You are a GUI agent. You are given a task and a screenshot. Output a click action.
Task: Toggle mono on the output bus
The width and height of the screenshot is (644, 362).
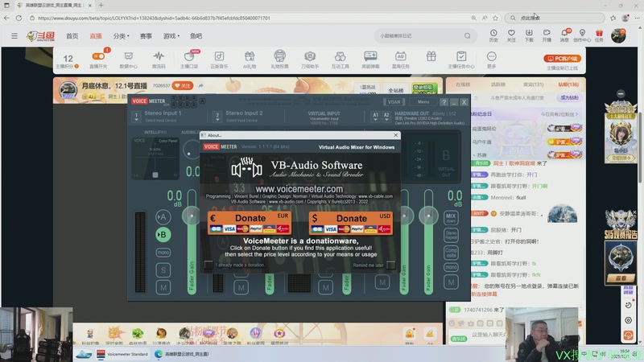click(x=451, y=267)
